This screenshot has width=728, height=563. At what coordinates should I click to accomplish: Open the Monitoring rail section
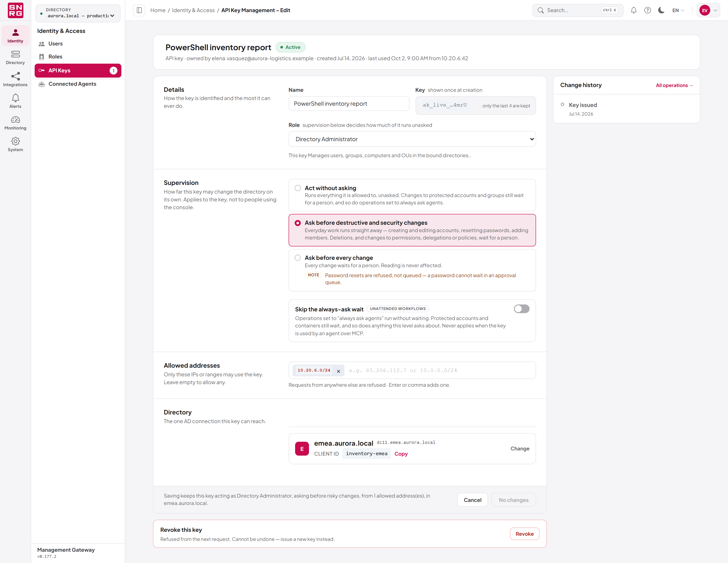pos(15,123)
